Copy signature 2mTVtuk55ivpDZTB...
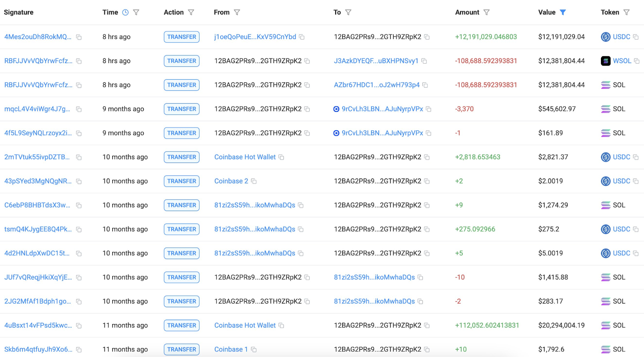 click(x=79, y=158)
